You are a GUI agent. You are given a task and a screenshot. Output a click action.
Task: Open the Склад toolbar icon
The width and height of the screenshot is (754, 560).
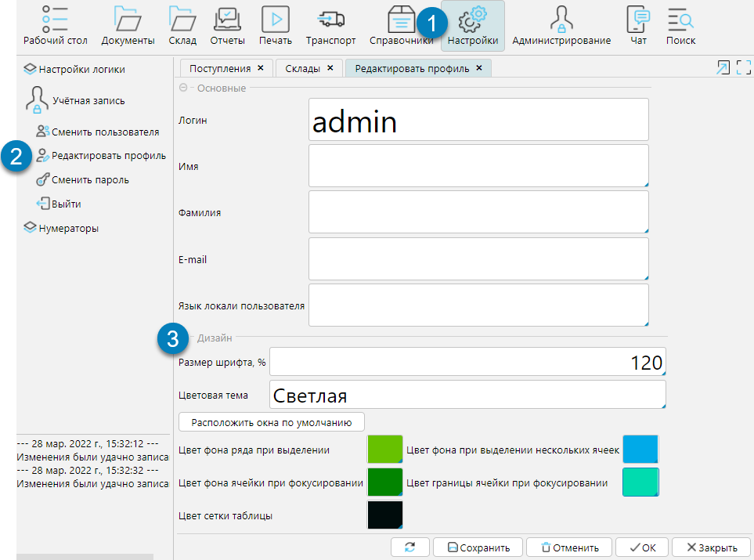coord(182,25)
